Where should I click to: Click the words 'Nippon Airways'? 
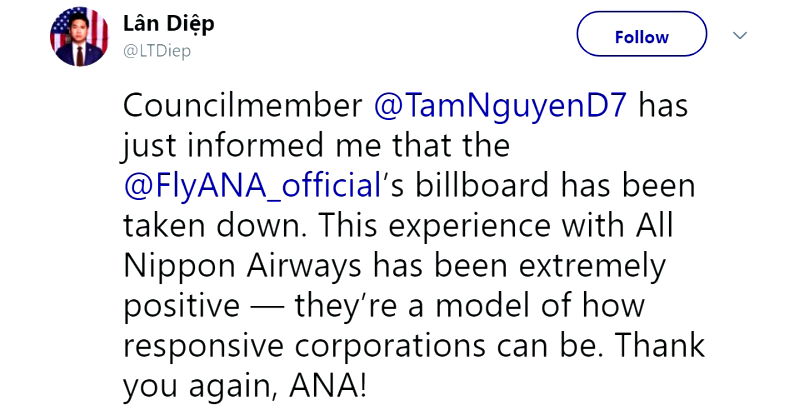pos(242,267)
